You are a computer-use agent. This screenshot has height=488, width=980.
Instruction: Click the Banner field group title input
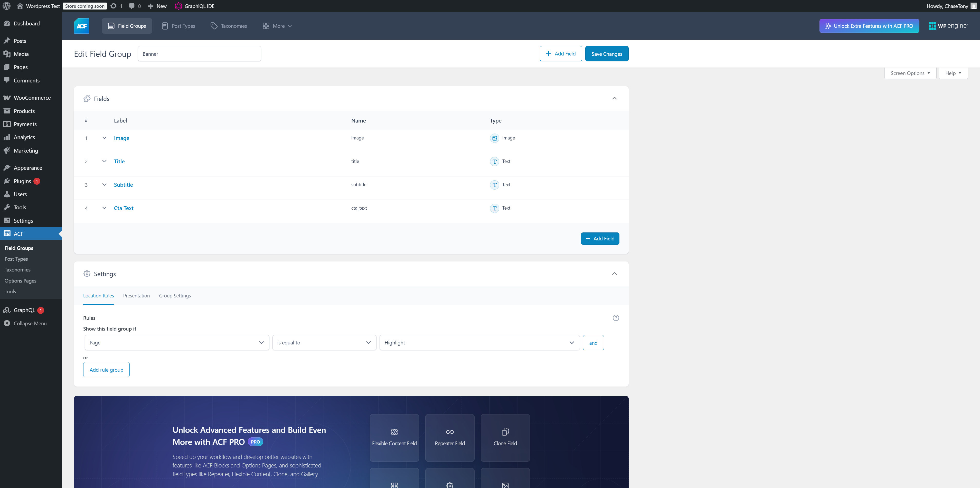tap(199, 54)
